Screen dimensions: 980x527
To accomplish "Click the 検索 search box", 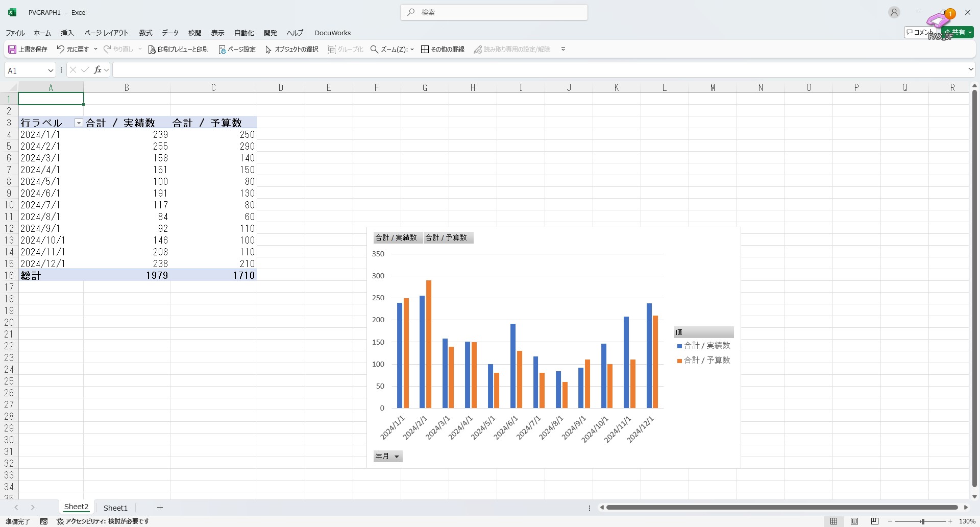I will (x=494, y=12).
